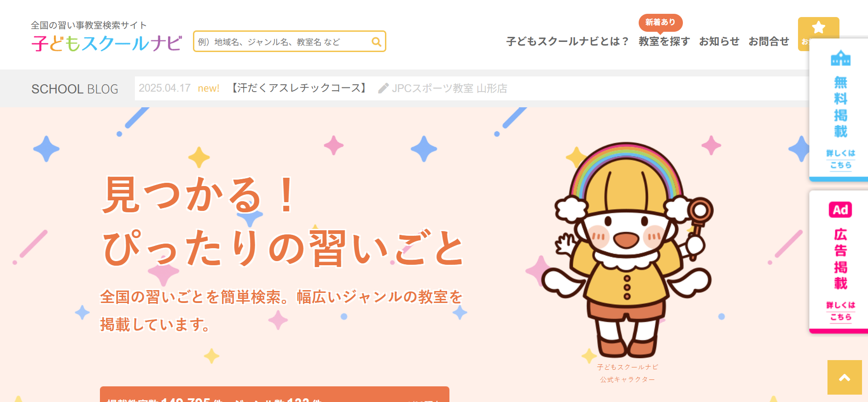Click the star favorites icon

pos(818,28)
